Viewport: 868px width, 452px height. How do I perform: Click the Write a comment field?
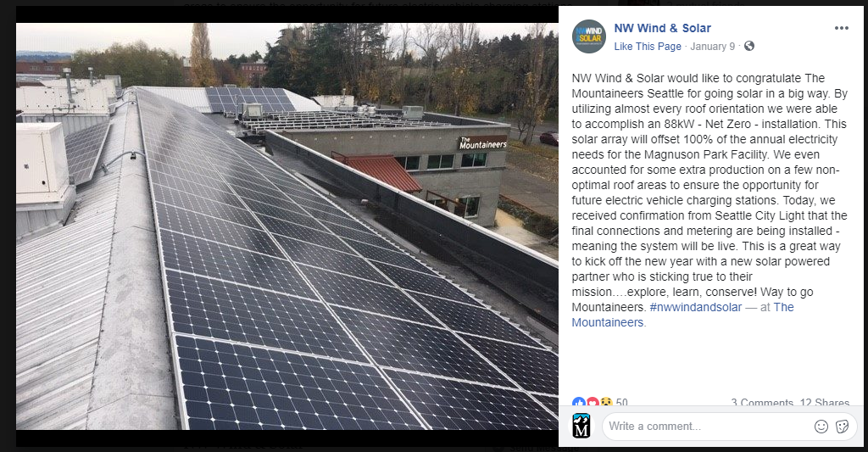tap(704, 427)
